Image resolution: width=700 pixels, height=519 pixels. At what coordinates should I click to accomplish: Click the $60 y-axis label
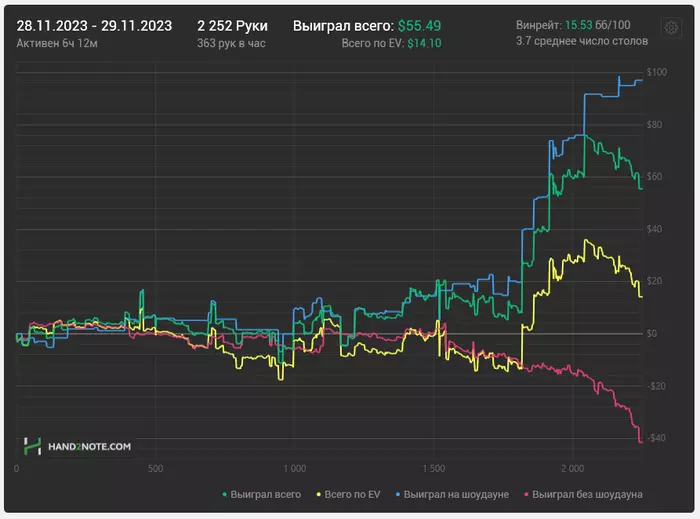pos(654,177)
